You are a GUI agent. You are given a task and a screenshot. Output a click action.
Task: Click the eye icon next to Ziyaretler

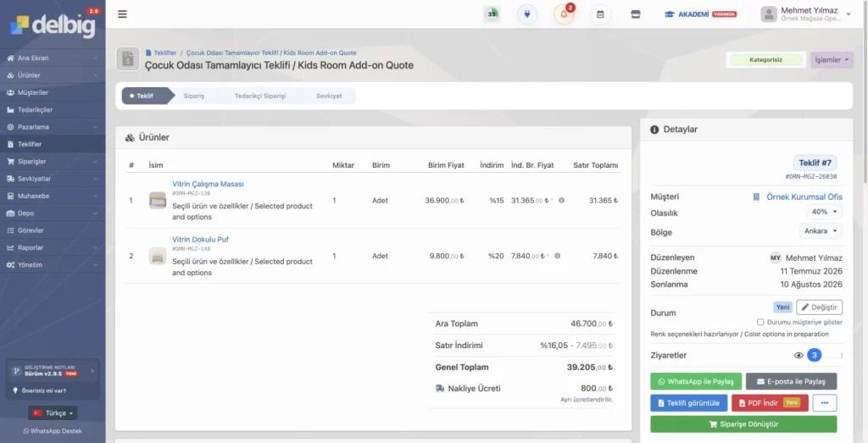798,355
